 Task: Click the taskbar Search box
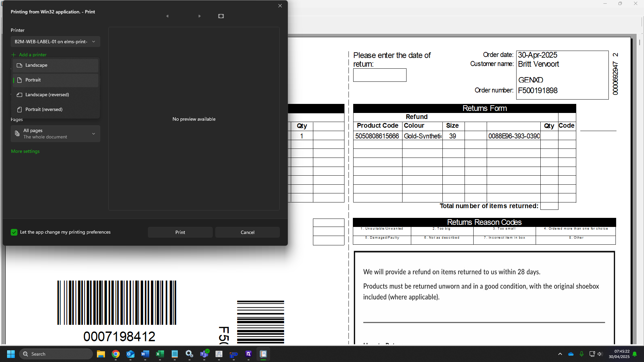56,354
